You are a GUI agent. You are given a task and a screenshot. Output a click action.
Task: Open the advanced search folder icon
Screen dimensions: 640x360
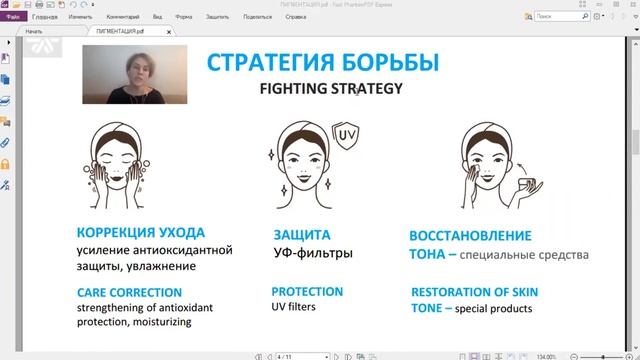coord(528,17)
